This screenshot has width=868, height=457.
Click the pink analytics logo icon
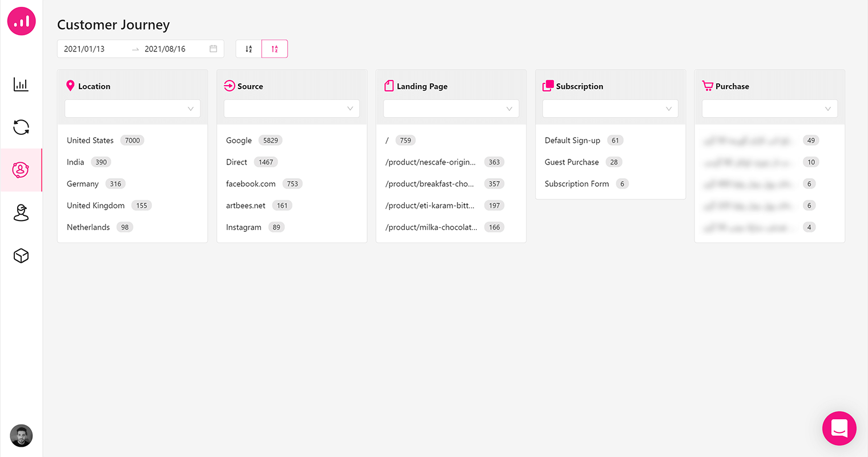tap(21, 21)
